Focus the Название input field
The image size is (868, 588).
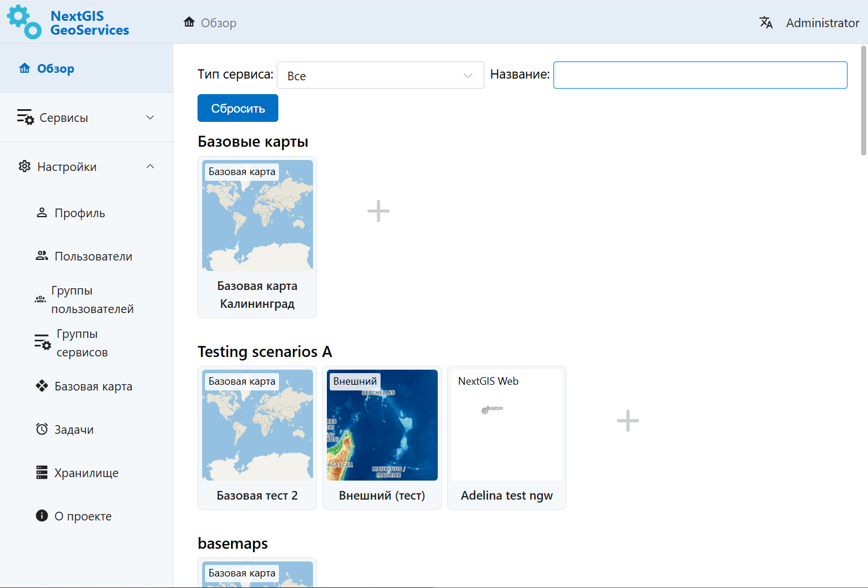point(700,76)
